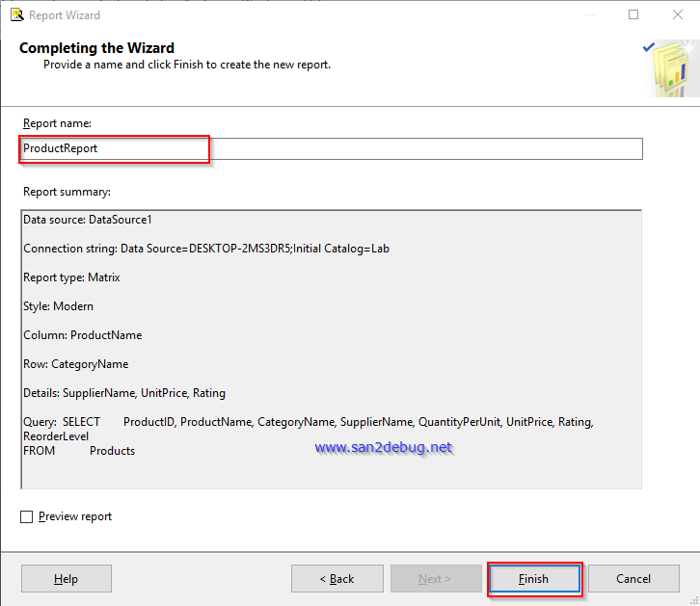Click the Row: CategoryName summary line
Screen dimensions: 700x606
point(76,364)
